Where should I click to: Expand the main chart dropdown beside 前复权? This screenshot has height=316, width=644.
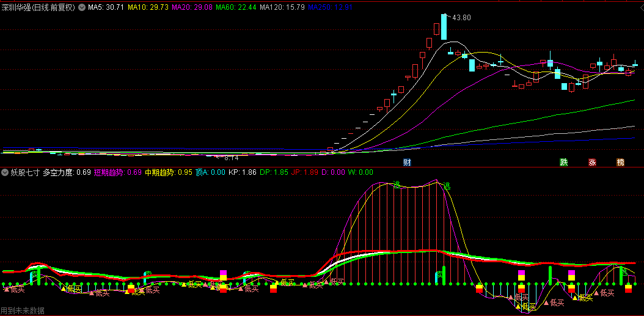pos(82,8)
